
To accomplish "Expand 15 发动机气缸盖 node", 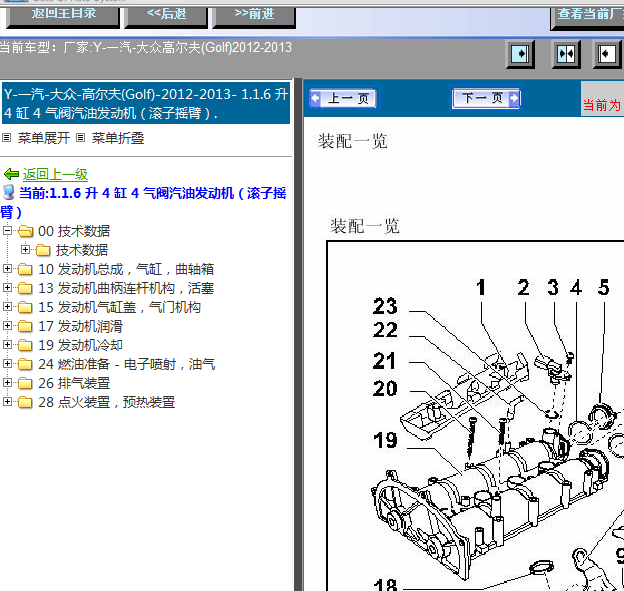I will coord(7,306).
